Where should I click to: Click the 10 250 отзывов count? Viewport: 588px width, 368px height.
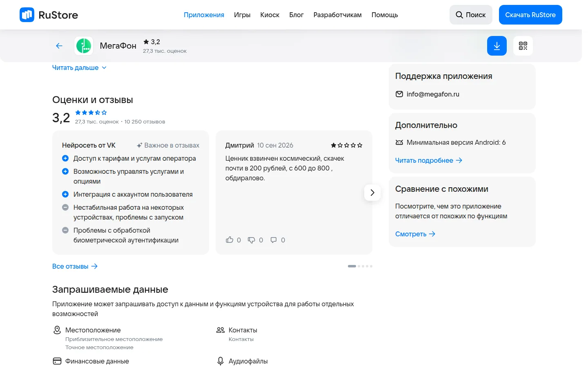[x=145, y=121]
